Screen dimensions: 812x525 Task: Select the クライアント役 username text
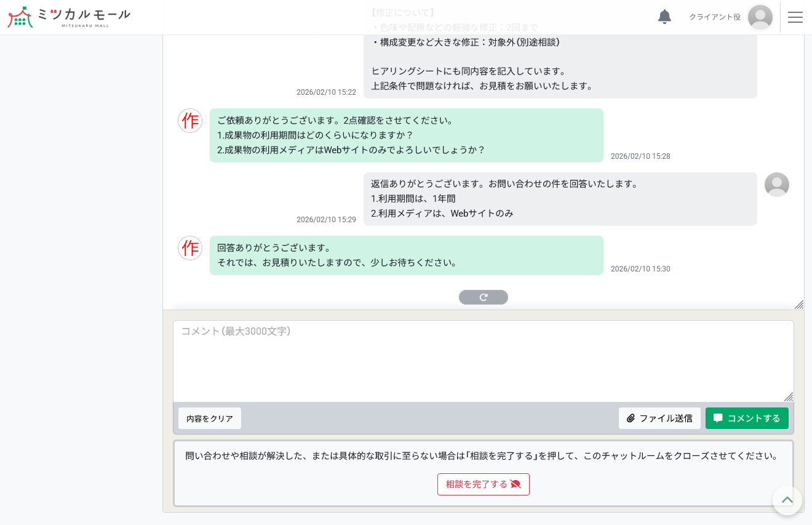[714, 17]
